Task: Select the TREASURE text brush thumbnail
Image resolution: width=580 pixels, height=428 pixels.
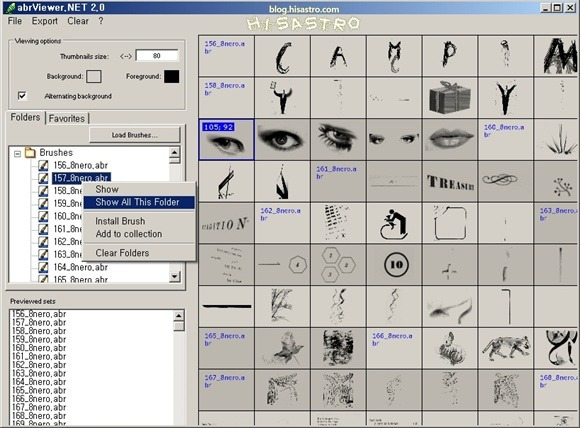Action: (450, 182)
